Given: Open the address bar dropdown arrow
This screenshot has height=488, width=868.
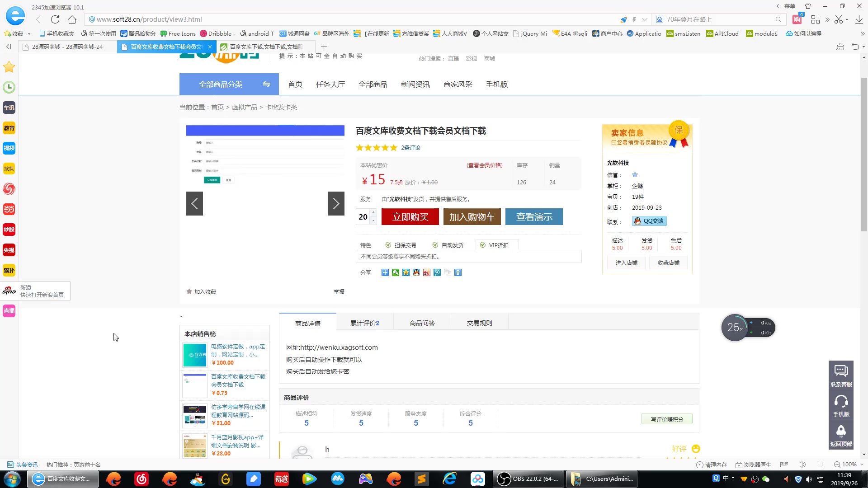Looking at the screenshot, I should click(644, 19).
